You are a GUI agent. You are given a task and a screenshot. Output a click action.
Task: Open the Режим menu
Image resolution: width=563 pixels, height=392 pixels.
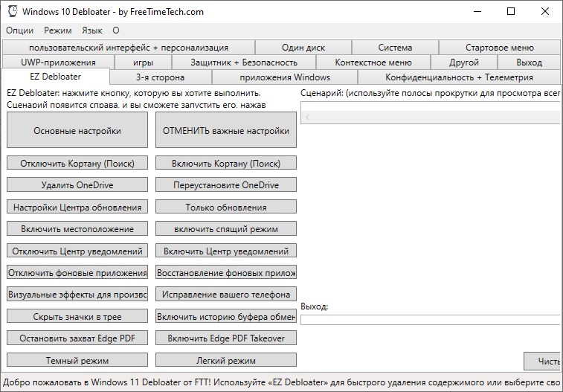[58, 30]
